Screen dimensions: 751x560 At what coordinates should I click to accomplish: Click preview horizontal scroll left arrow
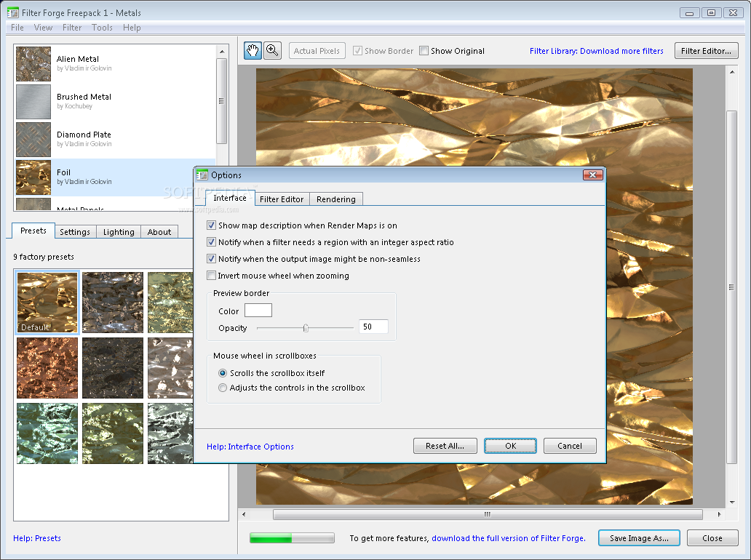pos(245,514)
